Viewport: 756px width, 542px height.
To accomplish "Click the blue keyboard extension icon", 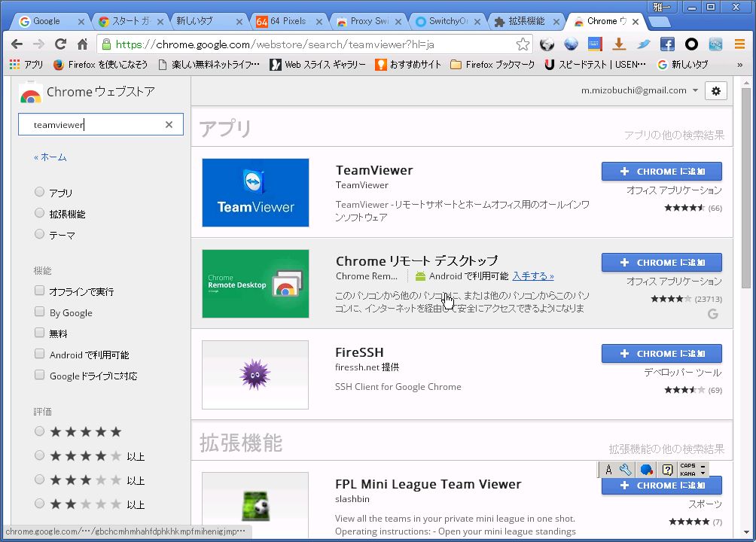I will (595, 44).
